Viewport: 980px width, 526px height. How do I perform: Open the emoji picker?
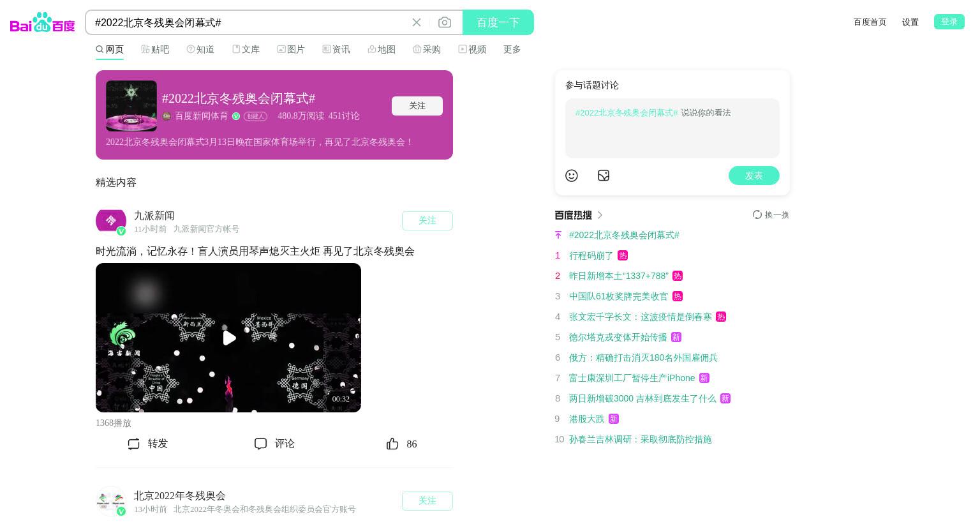572,176
